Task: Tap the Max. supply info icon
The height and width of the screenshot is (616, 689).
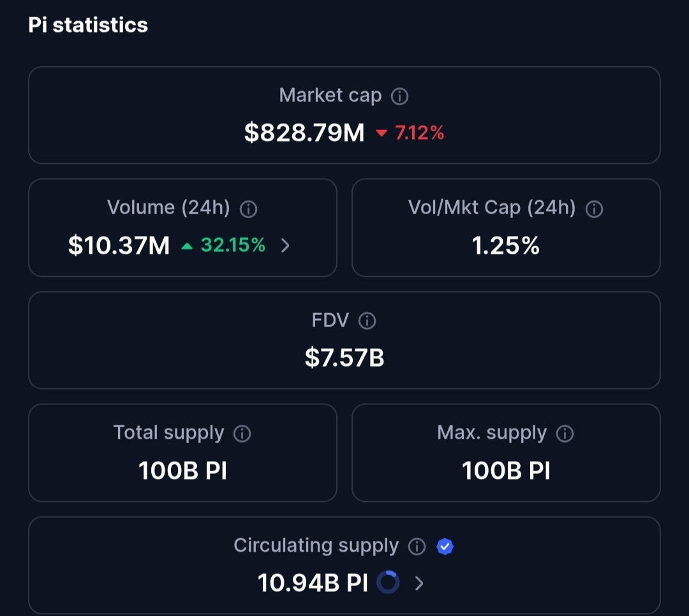Action: 565,434
